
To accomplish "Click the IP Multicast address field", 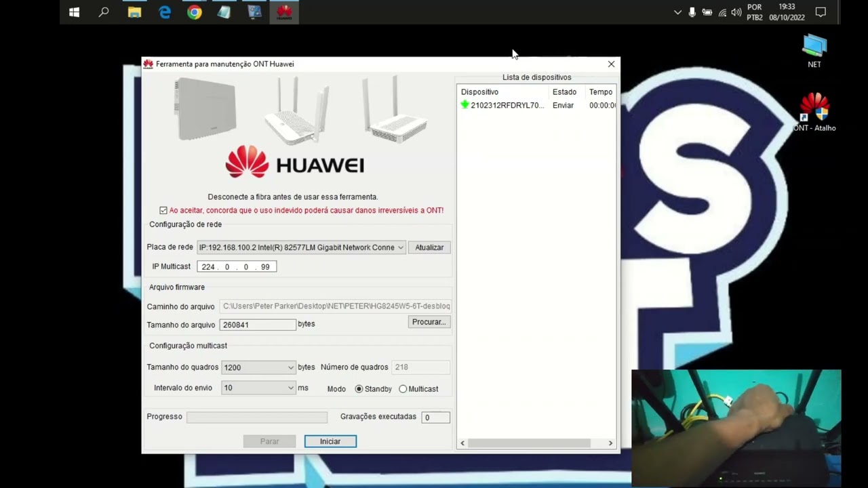I will coord(237,266).
